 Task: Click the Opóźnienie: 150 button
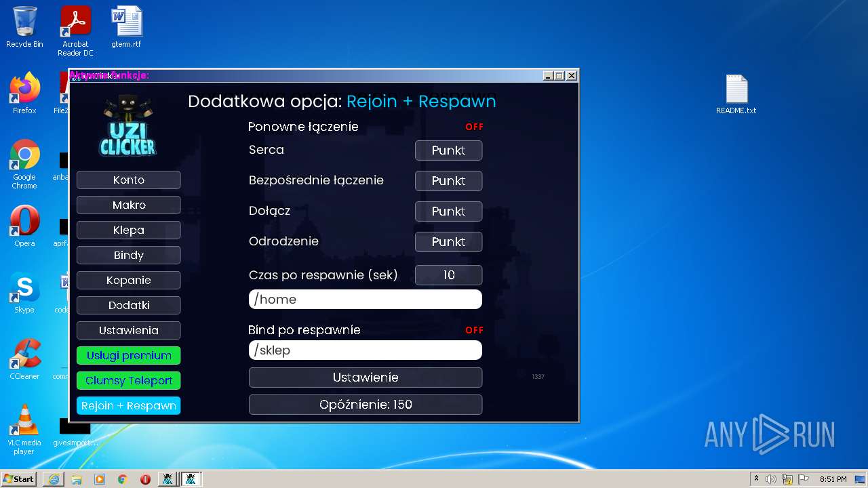[366, 405]
